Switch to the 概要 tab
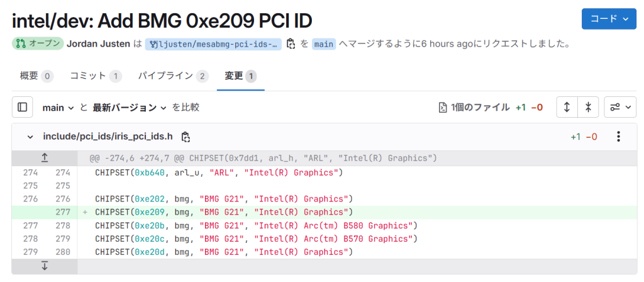This screenshot has width=644, height=282. 36,76
